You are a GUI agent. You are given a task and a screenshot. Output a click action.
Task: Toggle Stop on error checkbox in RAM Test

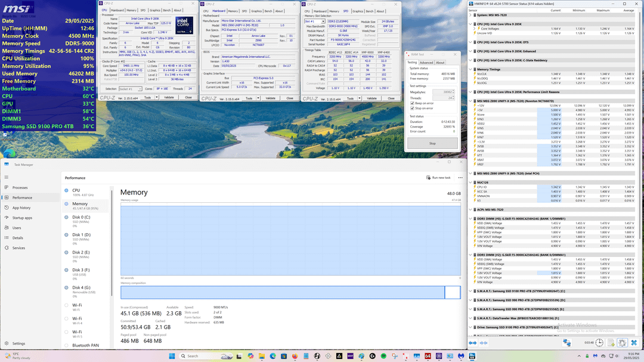pos(413,108)
